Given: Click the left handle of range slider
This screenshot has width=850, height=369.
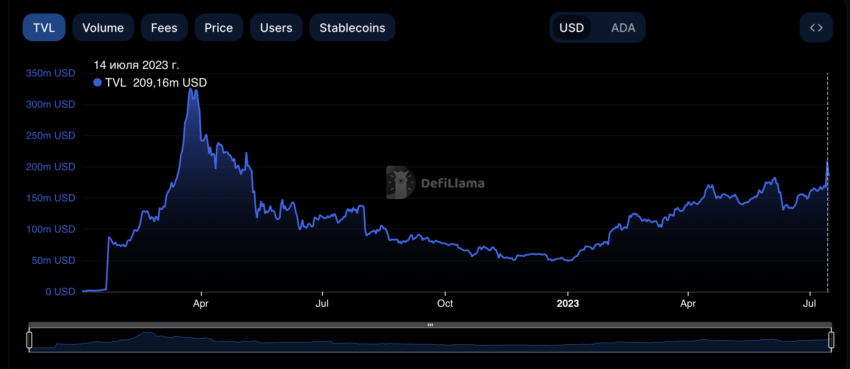Looking at the screenshot, I should (29, 340).
